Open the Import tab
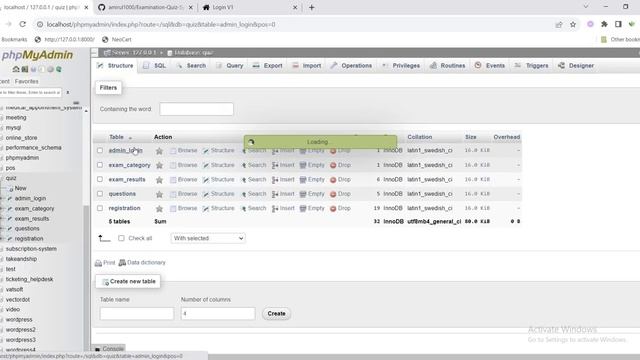The image size is (640, 360). pyautogui.click(x=307, y=65)
